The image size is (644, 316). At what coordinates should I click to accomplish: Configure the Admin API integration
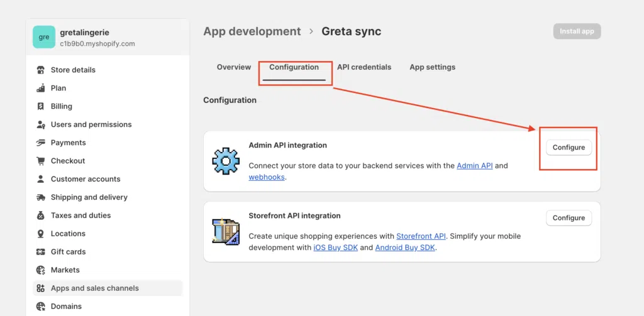569,148
